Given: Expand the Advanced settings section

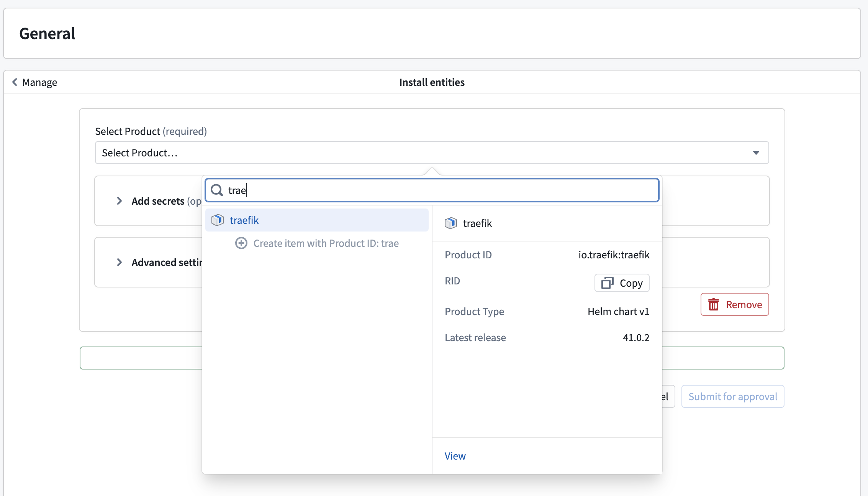Looking at the screenshot, I should click(120, 262).
